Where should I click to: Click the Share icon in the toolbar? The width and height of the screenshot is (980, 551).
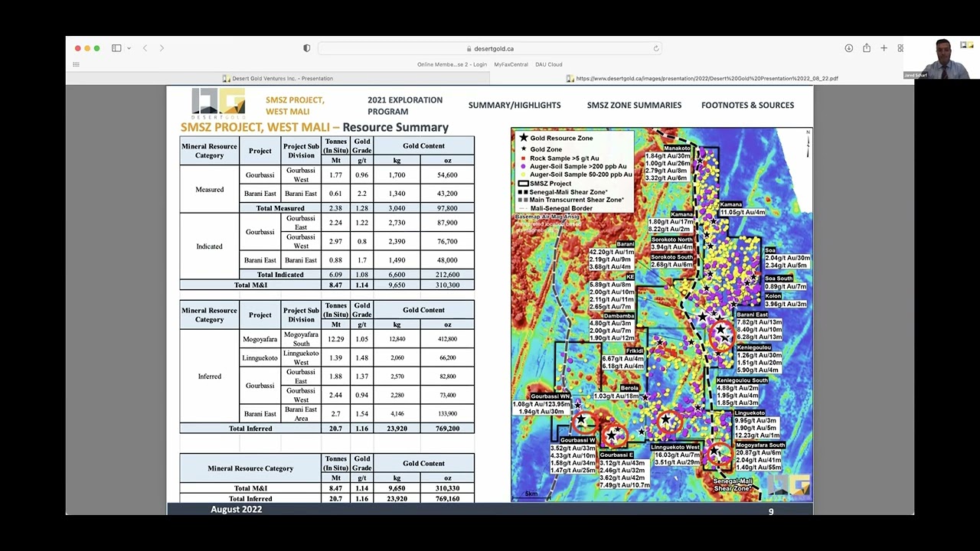tap(867, 48)
